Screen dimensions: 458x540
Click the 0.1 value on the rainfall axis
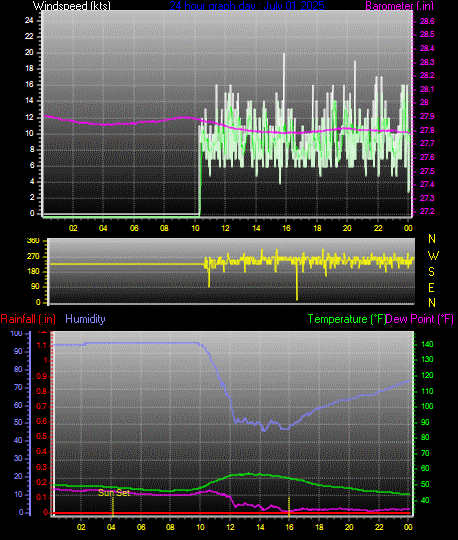[x=42, y=497]
